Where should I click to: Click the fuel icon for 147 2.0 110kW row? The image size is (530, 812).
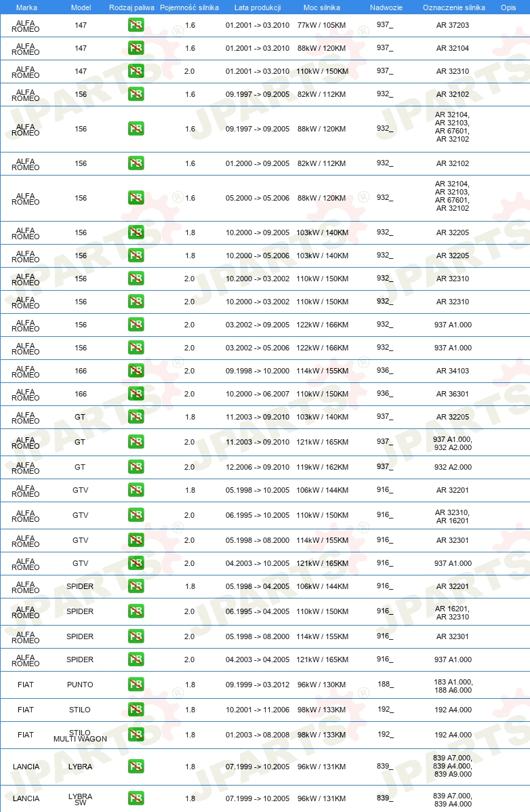[136, 71]
